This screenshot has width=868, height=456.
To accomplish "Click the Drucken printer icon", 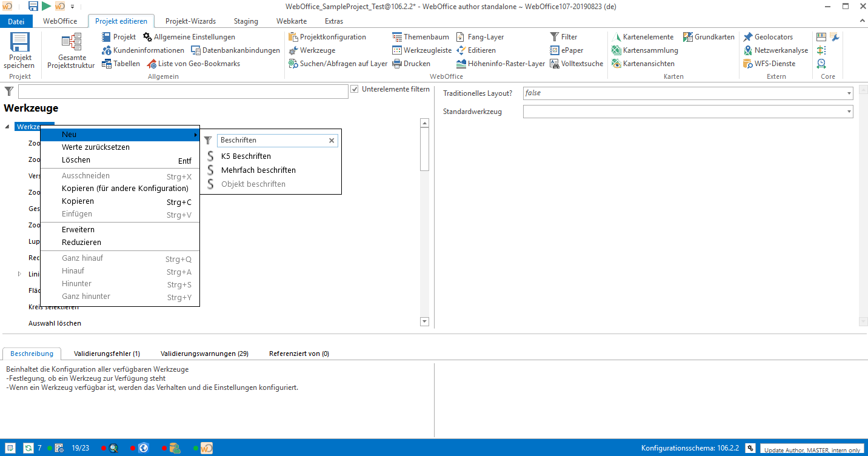I will click(397, 64).
